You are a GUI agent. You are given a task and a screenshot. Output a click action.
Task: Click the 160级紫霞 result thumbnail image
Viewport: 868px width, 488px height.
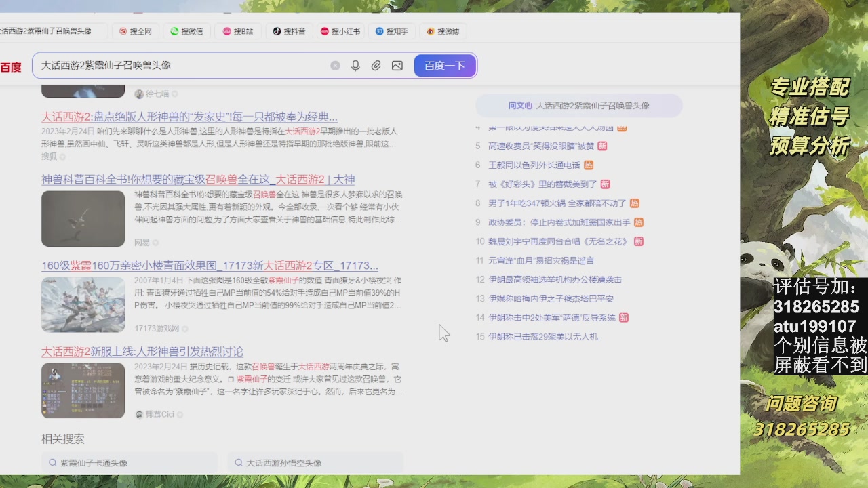pos(83,305)
